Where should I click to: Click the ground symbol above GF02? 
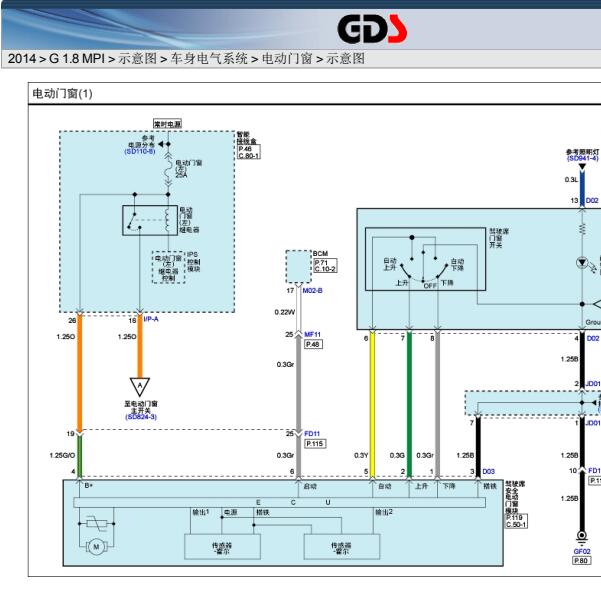click(581, 538)
